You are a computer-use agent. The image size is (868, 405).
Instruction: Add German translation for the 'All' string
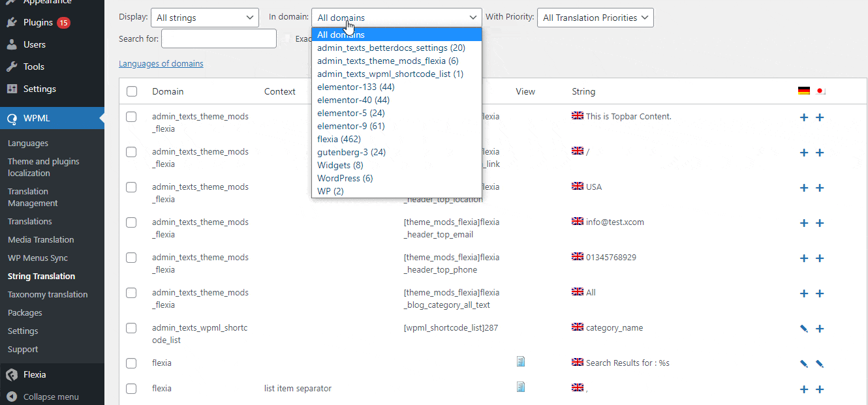click(804, 293)
